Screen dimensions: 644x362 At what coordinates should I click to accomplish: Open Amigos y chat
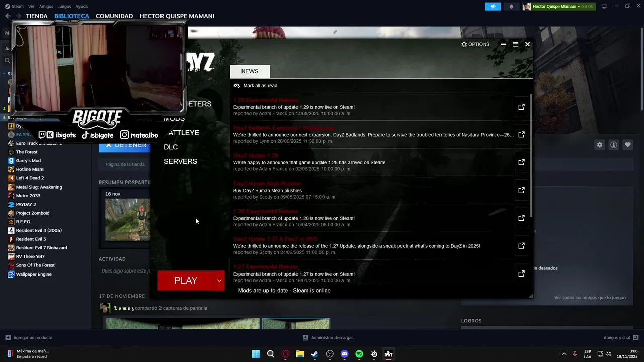tap(621, 338)
